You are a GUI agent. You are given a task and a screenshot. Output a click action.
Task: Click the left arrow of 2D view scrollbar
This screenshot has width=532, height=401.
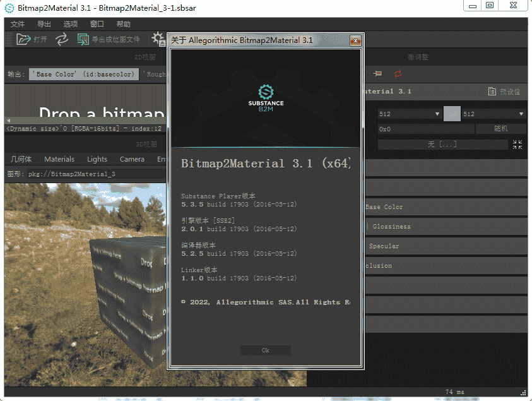[x=8, y=121]
